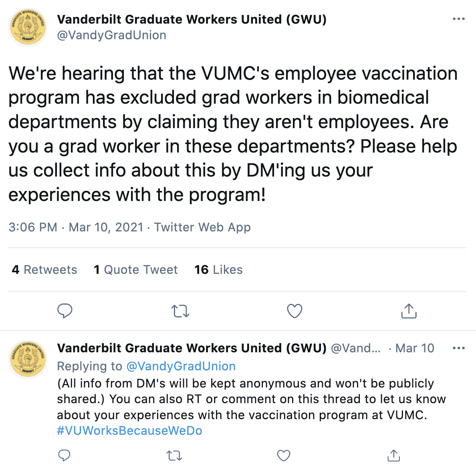
Task: Click @VandyGradUnion in Replying to line
Action: 181,366
